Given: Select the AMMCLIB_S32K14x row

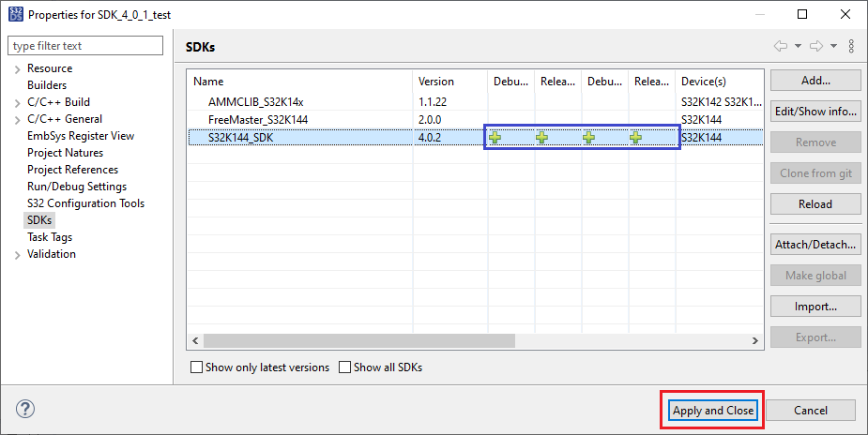Looking at the screenshot, I should pos(256,102).
